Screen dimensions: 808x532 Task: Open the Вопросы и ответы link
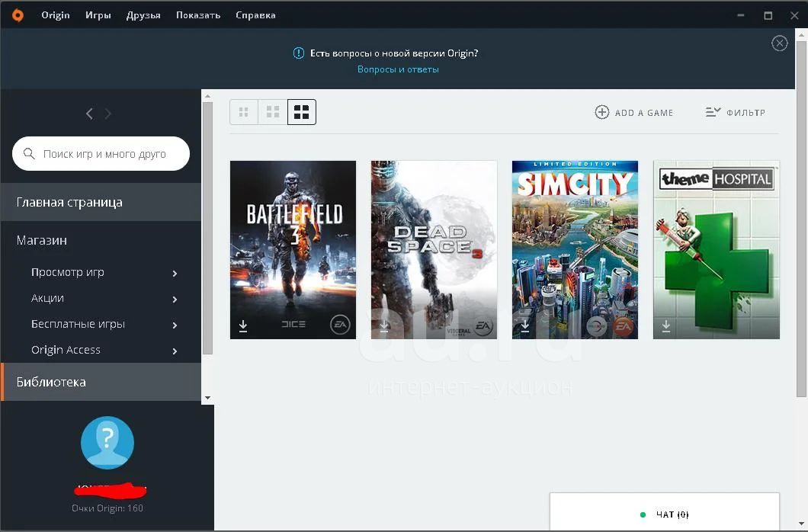(x=399, y=69)
